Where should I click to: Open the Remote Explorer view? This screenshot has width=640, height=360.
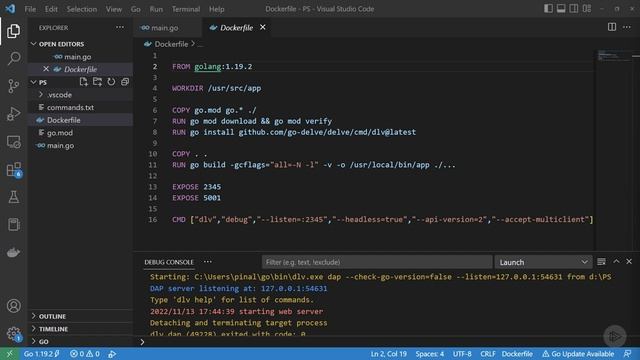(13, 142)
